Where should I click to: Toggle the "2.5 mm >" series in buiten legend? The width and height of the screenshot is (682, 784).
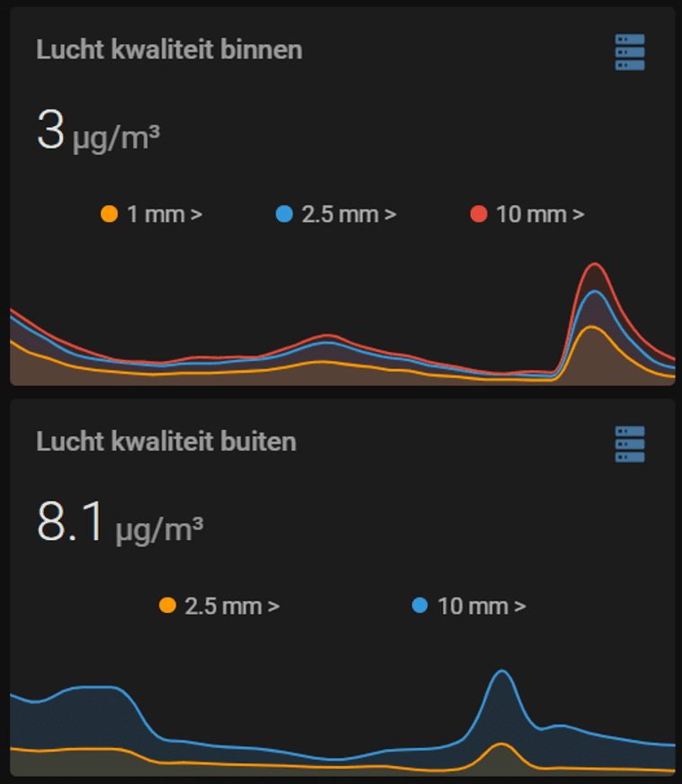231,606
